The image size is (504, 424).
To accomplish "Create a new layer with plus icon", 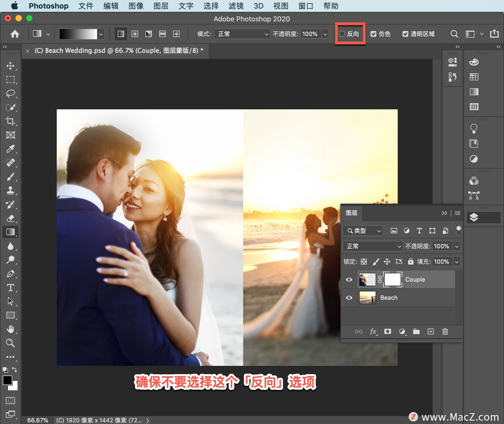I will [x=431, y=331].
